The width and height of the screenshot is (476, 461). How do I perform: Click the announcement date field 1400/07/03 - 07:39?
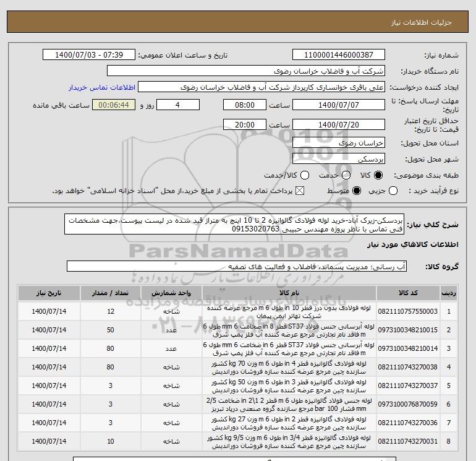tap(89, 55)
